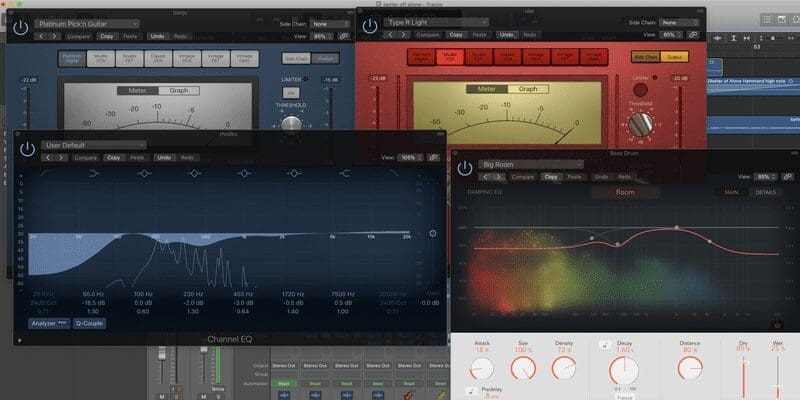Viewport: 800px width, 400px height.
Task: Toggle the high-shelf band icon in Channel EQ
Action: click(x=345, y=173)
